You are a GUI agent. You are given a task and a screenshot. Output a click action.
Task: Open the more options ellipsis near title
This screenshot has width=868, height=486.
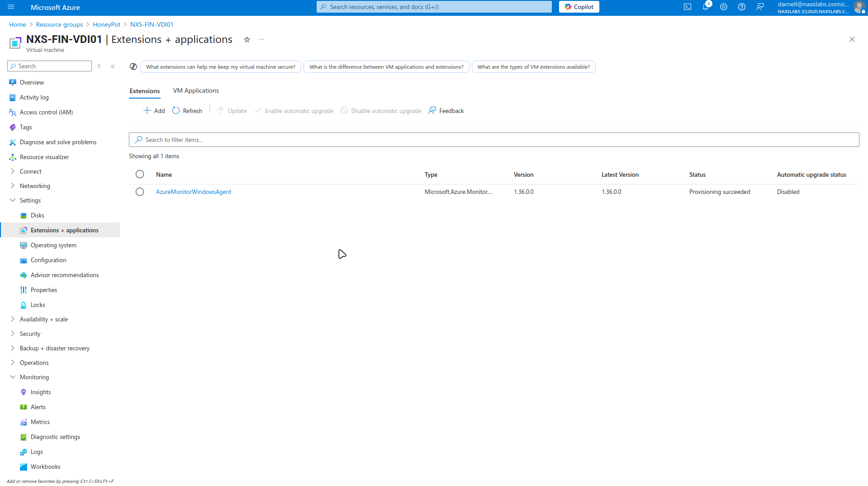(x=261, y=40)
